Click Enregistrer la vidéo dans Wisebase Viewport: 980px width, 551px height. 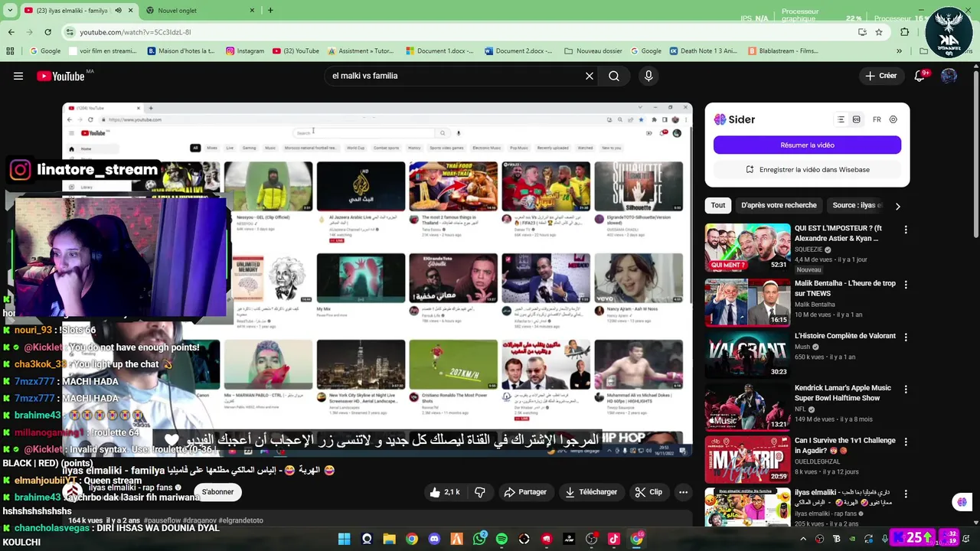807,170
